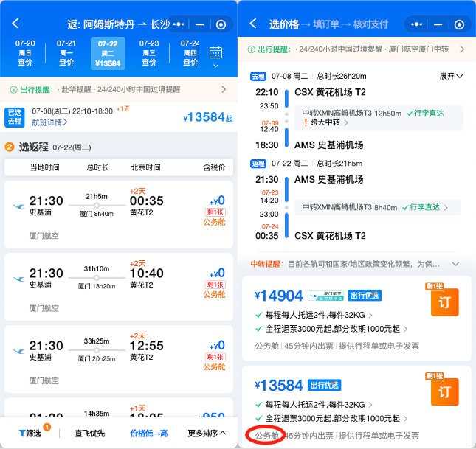
Task: Sort by 价格低→高 price low to high
Action: [x=149, y=434]
